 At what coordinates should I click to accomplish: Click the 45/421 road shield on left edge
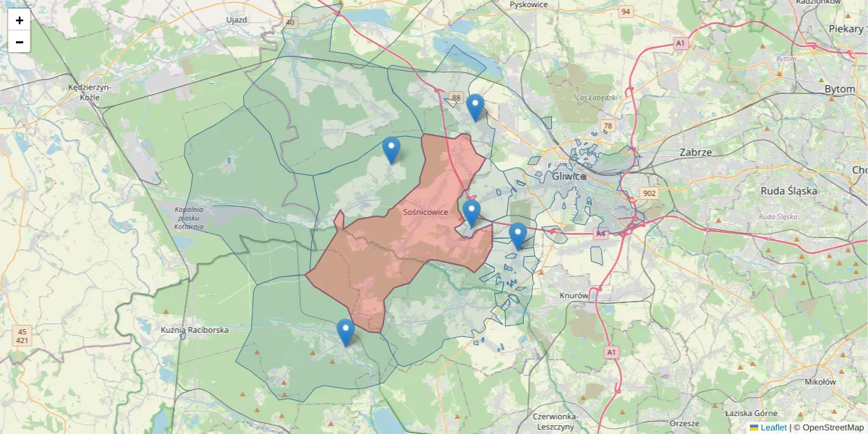22,335
